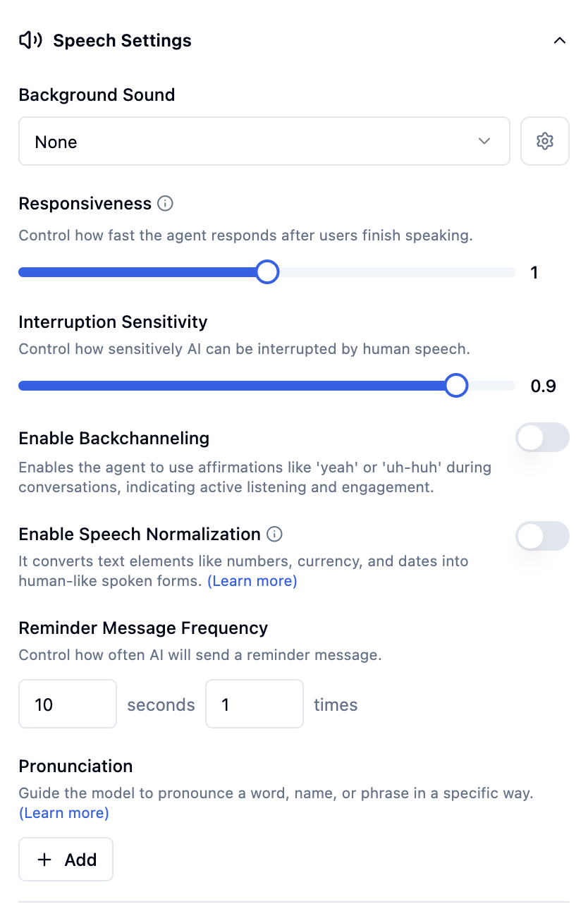Toggle the Enable Backchanneling switch off

541,437
